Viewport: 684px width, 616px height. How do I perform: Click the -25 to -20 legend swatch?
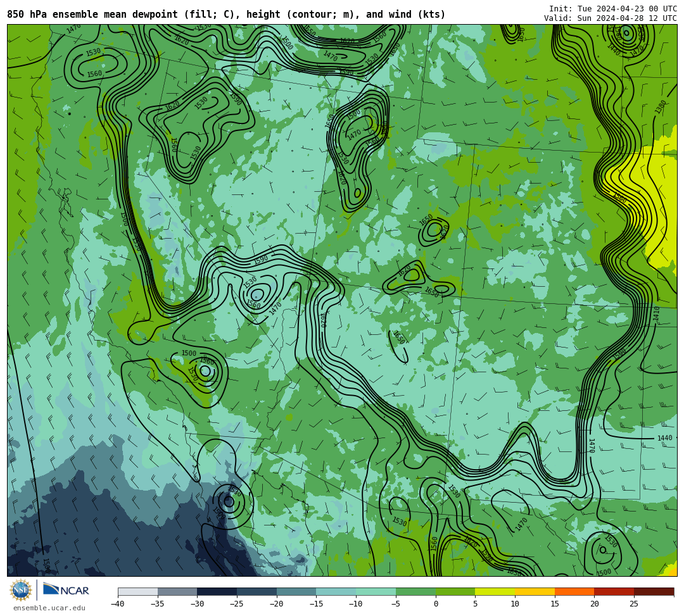click(x=257, y=591)
